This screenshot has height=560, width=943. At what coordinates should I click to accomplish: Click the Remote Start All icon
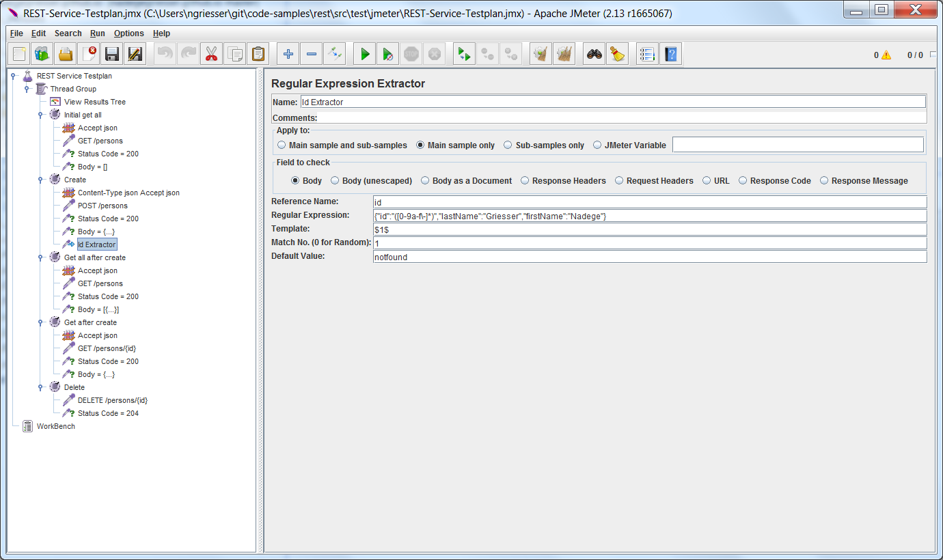pos(465,54)
